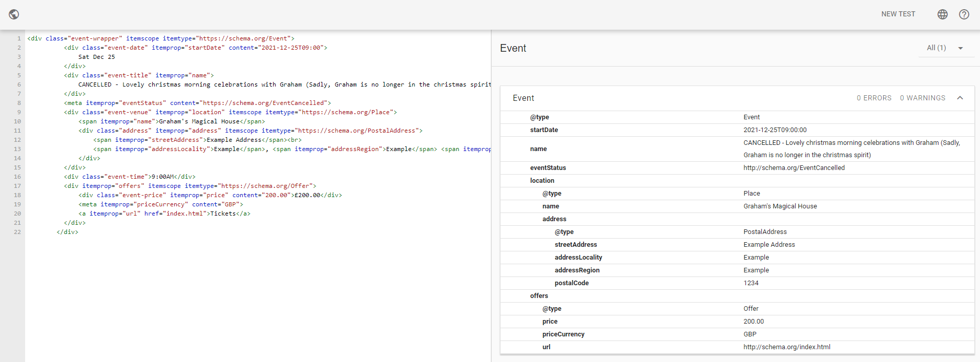
Task: Select the location property row
Action: pyautogui.click(x=737, y=181)
